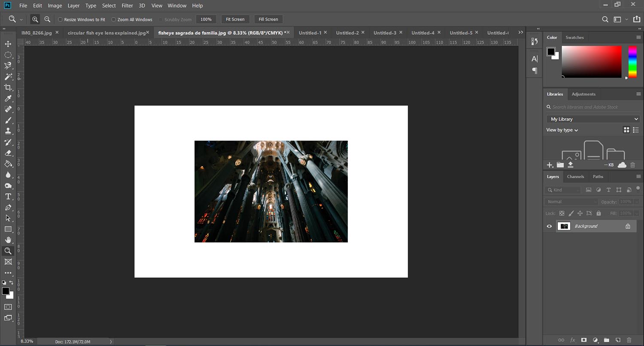Enable Resize Windows to Fit checkbox
644x346 pixels.
pos(61,20)
